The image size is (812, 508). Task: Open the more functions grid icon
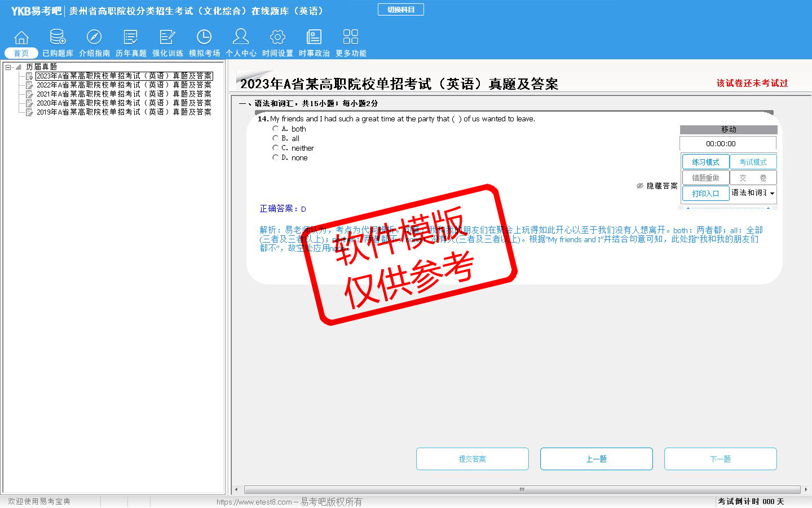351,37
